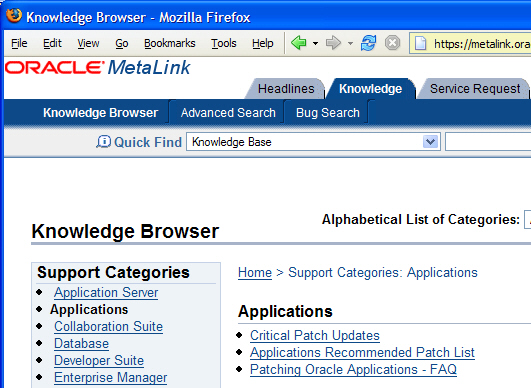Screen dimensions: 531x388
Task: Open the Application Server category link
Action: coord(106,293)
